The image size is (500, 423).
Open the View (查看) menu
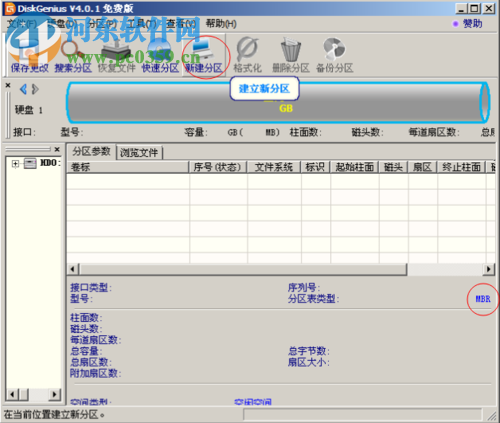181,24
